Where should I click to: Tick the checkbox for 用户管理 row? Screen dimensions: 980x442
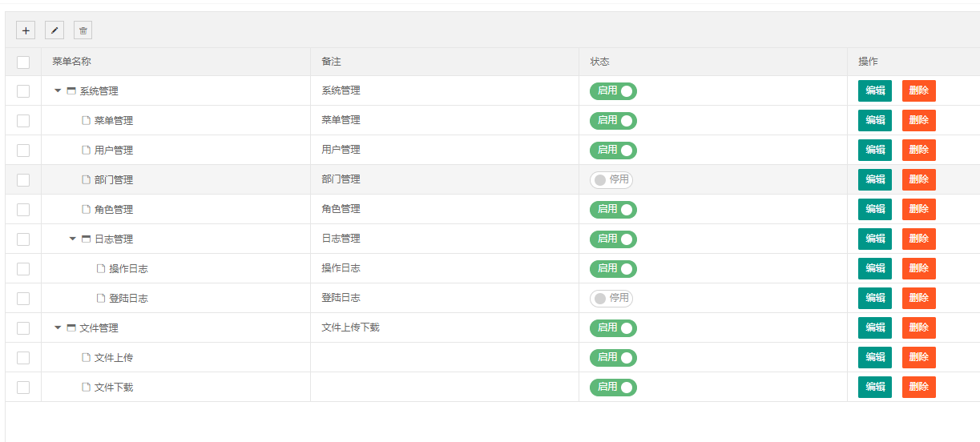click(x=23, y=151)
